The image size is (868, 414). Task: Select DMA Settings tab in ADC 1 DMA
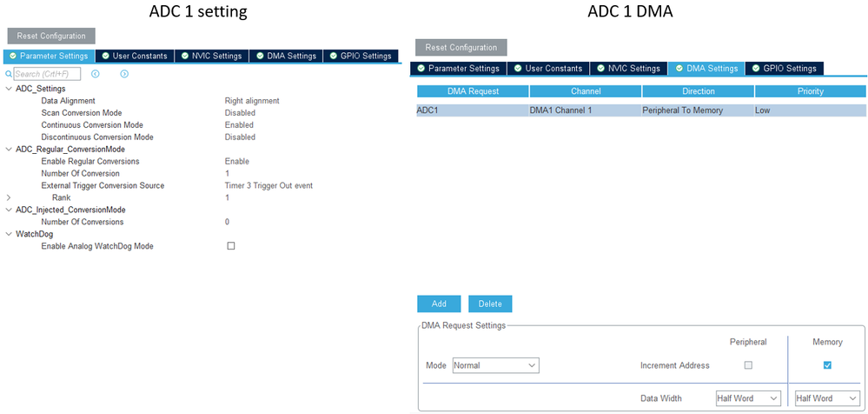[x=706, y=69]
